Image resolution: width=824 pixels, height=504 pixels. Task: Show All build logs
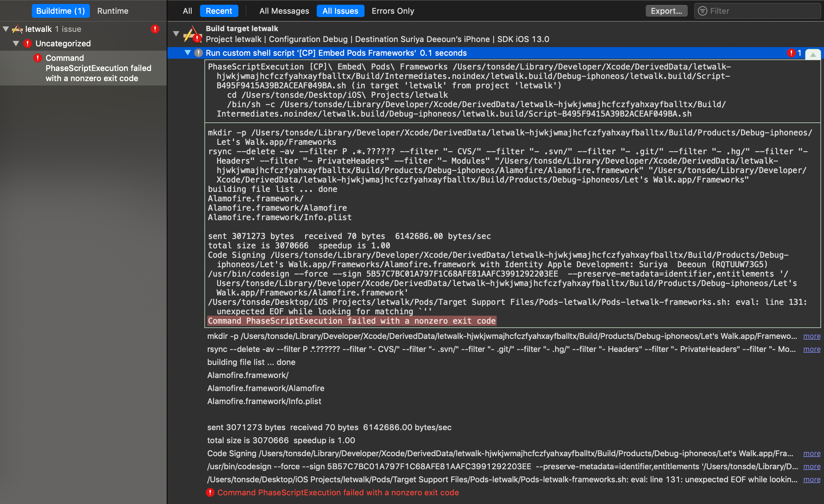click(x=187, y=11)
